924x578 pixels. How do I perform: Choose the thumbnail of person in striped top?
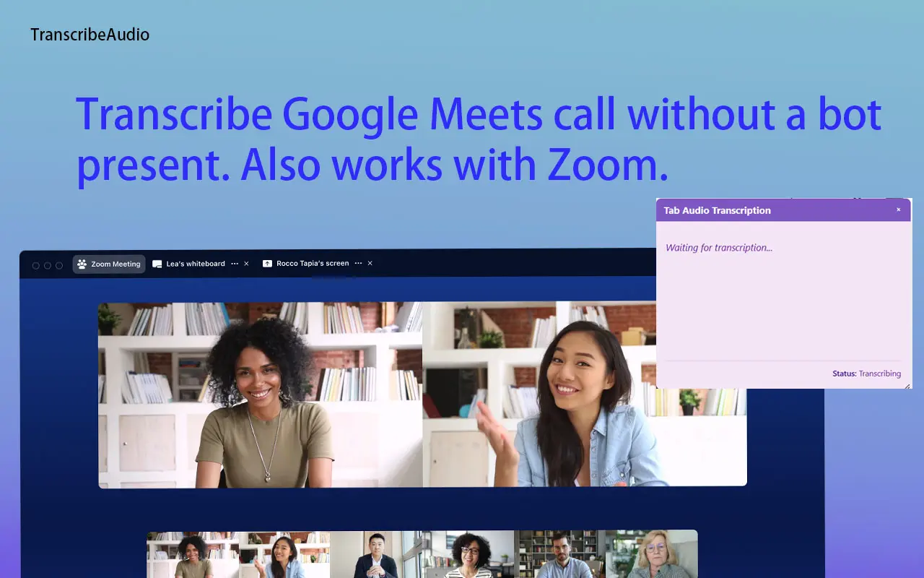pos(469,555)
